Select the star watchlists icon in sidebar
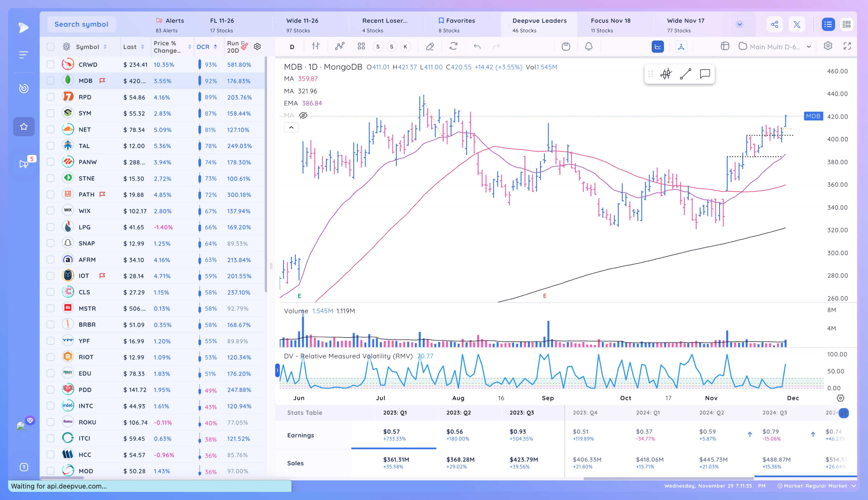This screenshot has width=868, height=500. pos(24,127)
